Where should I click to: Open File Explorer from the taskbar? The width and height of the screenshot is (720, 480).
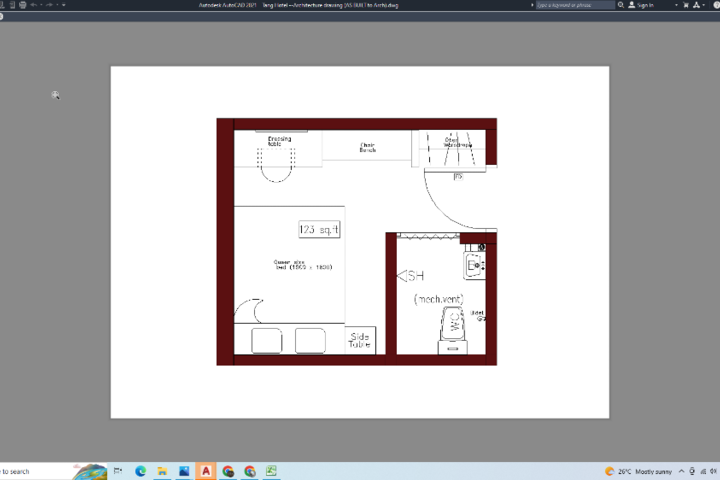tap(162, 471)
